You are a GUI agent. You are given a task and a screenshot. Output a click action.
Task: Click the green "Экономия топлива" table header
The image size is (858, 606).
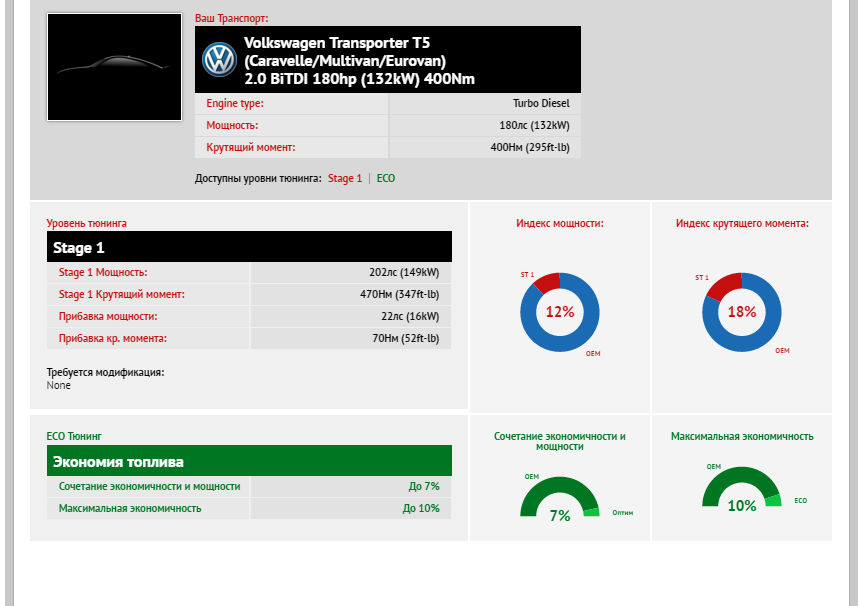click(x=250, y=461)
